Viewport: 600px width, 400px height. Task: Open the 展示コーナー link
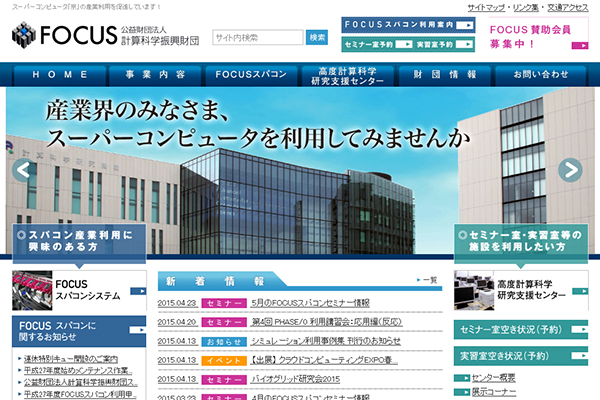[494, 392]
